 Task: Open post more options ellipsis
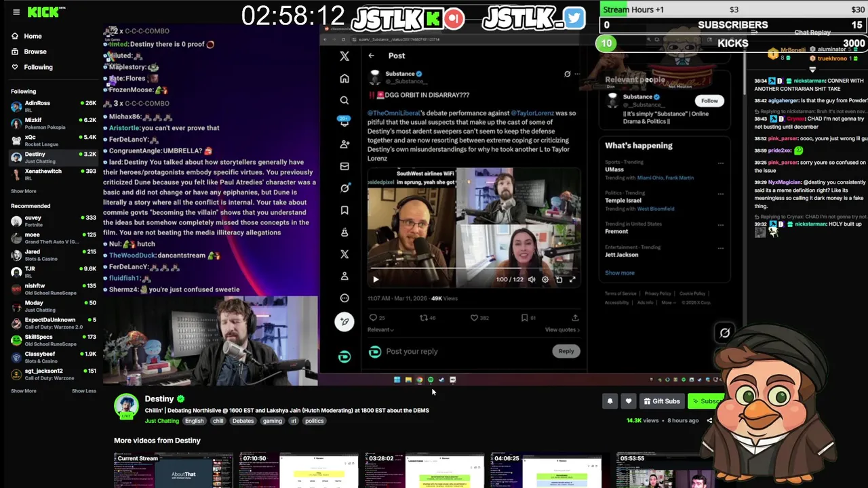(577, 74)
